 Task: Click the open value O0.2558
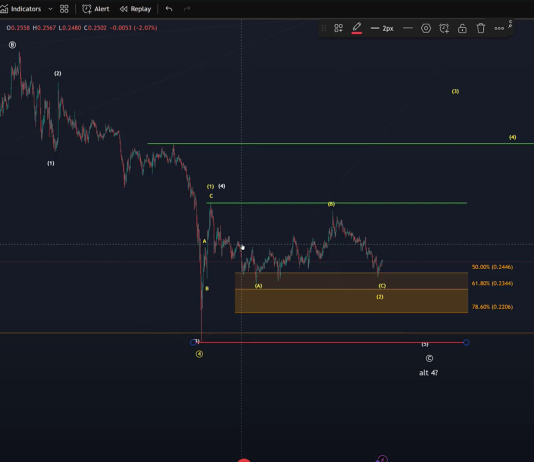click(18, 28)
